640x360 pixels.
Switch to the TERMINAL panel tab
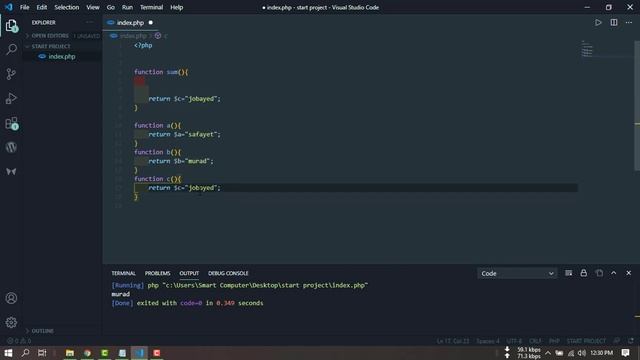(x=123, y=273)
